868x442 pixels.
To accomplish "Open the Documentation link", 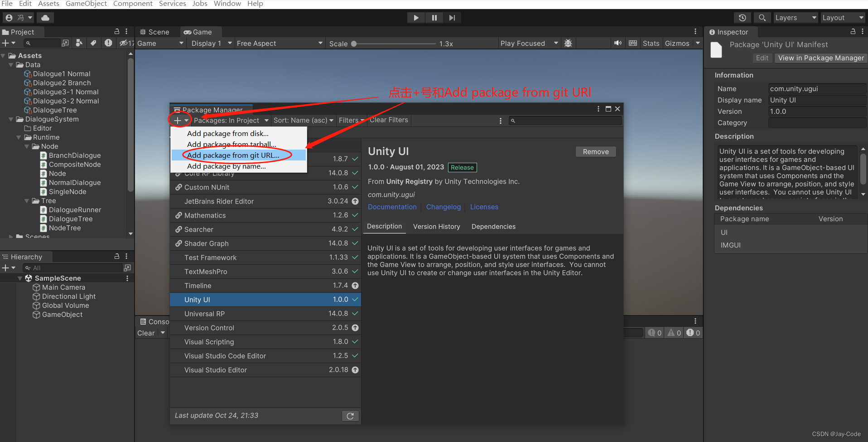I will tap(392, 207).
